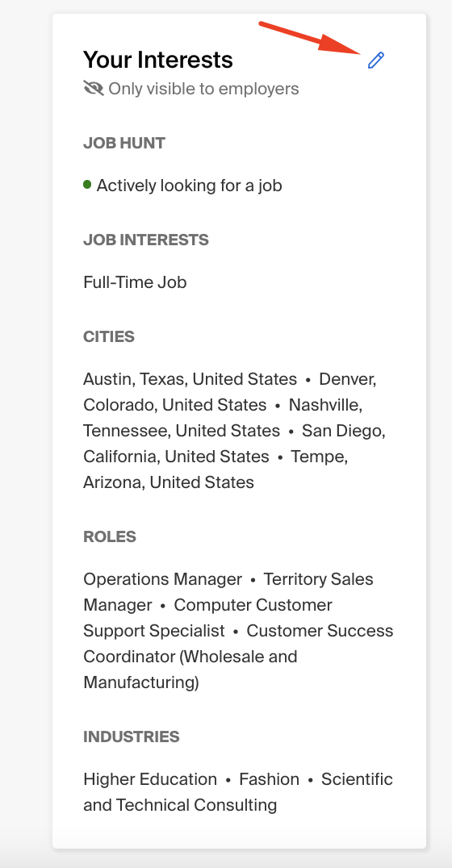Select Scientific and Technical Consulting industry
This screenshot has height=868, width=452.
click(238, 792)
